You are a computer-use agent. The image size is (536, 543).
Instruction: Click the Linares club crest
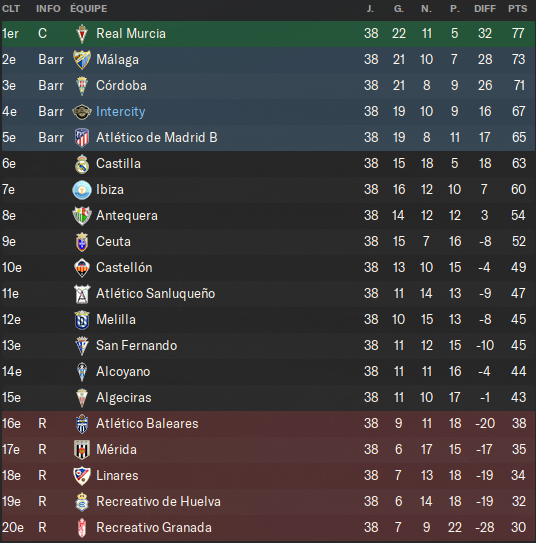coord(82,475)
